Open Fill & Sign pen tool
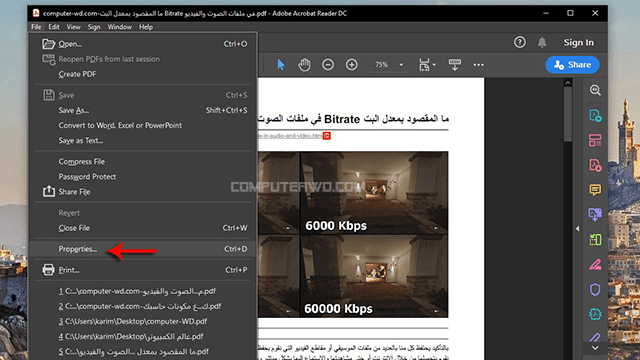Screen dimensions: 640x360 [595, 264]
